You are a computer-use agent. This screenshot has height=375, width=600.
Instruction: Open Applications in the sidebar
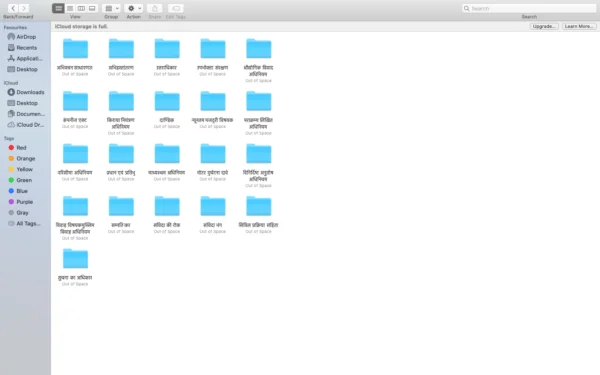tap(25, 59)
